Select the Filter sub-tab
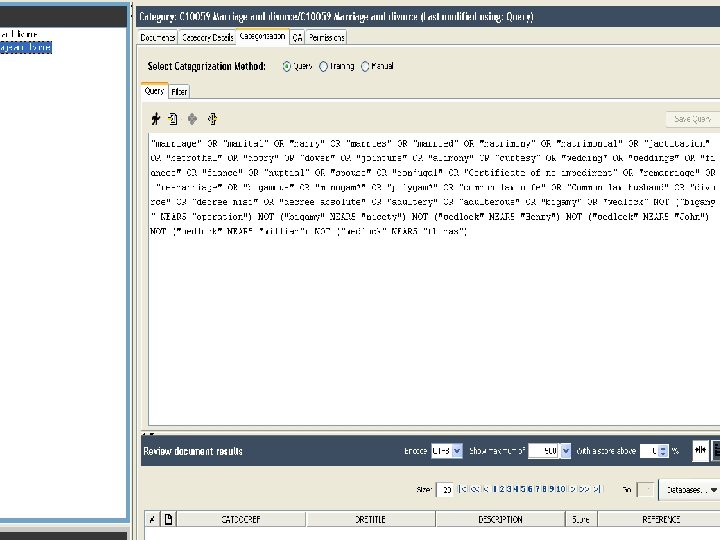This screenshot has height=540, width=720. pos(179,92)
